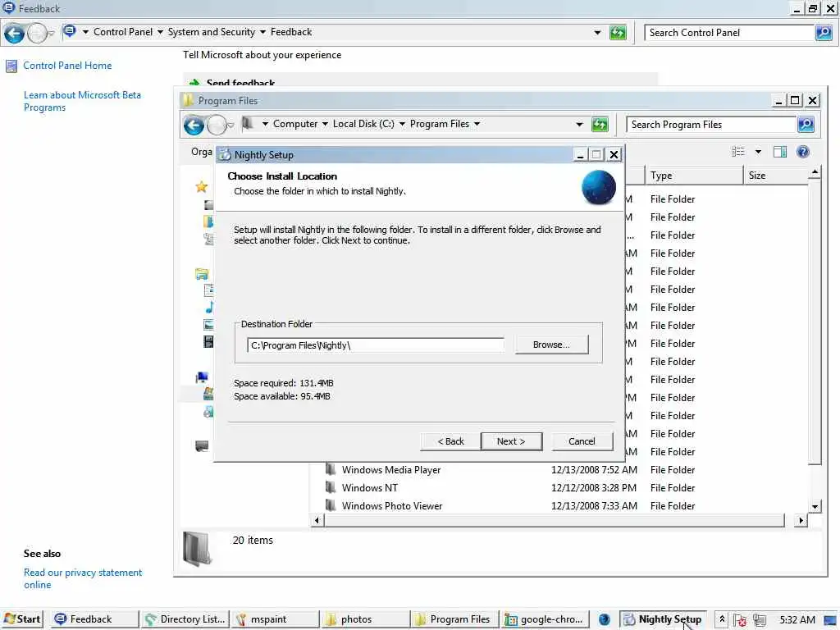Viewport: 840px width, 630px height.
Task: Click Computer icon in navigation pane
Action: (202, 377)
